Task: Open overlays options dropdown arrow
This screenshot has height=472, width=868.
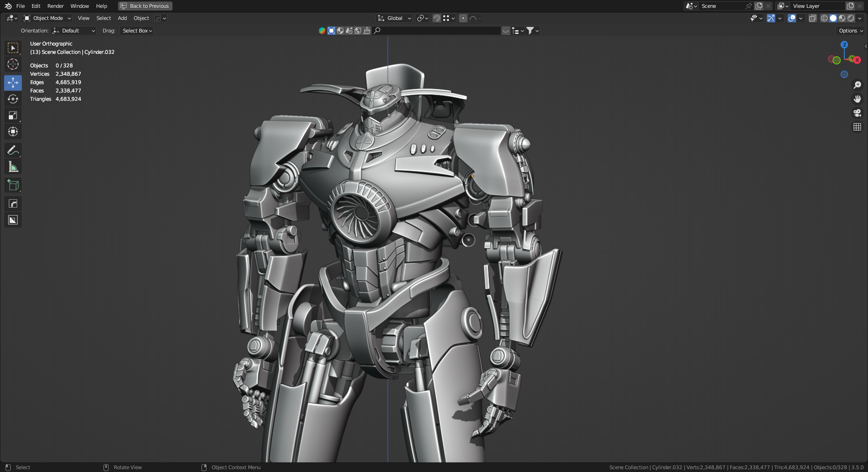Action: point(801,18)
